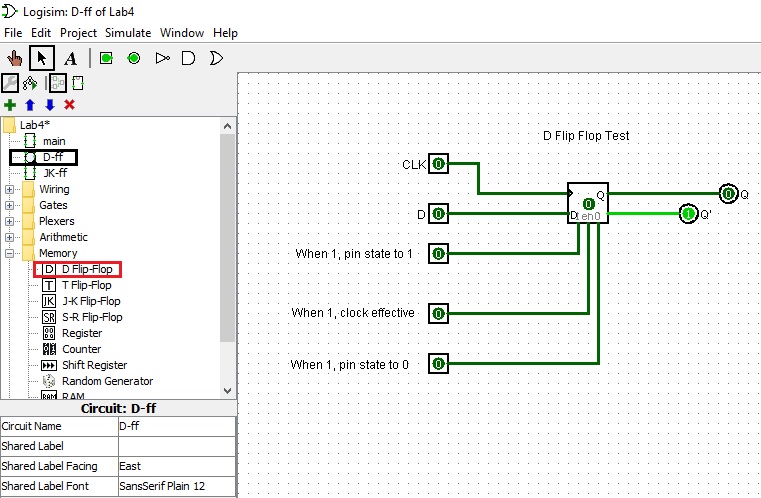Move circuit down with blue down arrow
Viewport: 761px width, 498px height.
coord(50,105)
